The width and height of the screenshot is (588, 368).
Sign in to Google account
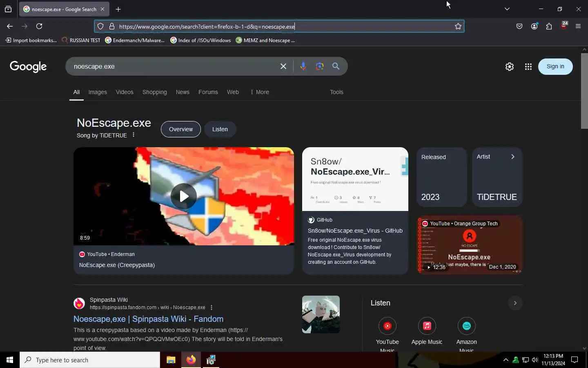click(555, 67)
